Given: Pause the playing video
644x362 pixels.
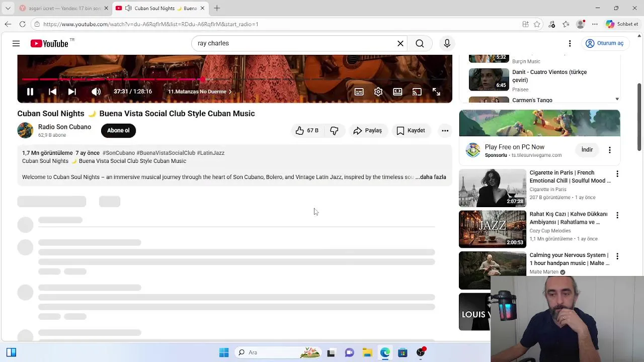Looking at the screenshot, I should [x=30, y=92].
